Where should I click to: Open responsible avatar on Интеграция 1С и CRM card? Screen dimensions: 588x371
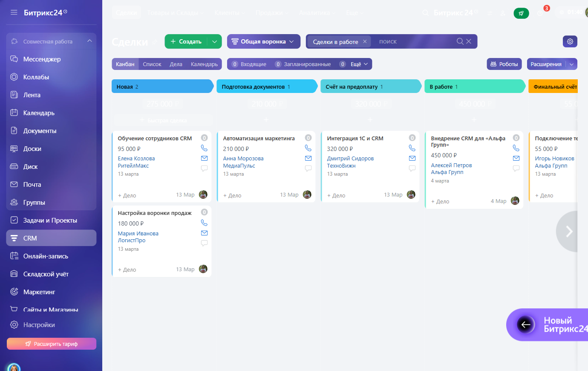411,194
